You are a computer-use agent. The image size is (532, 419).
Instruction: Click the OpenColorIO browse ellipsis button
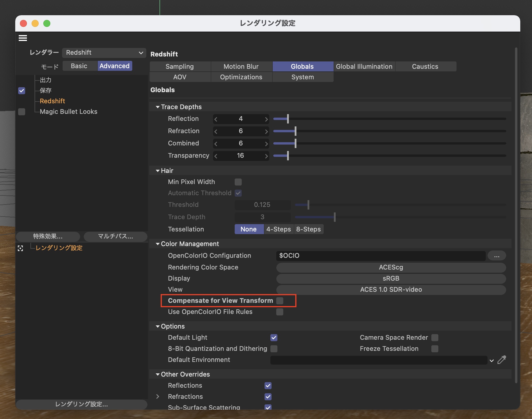[x=497, y=256]
